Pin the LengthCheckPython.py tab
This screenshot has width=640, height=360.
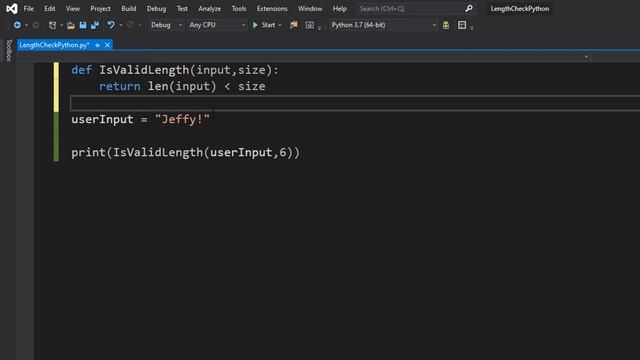(98, 45)
